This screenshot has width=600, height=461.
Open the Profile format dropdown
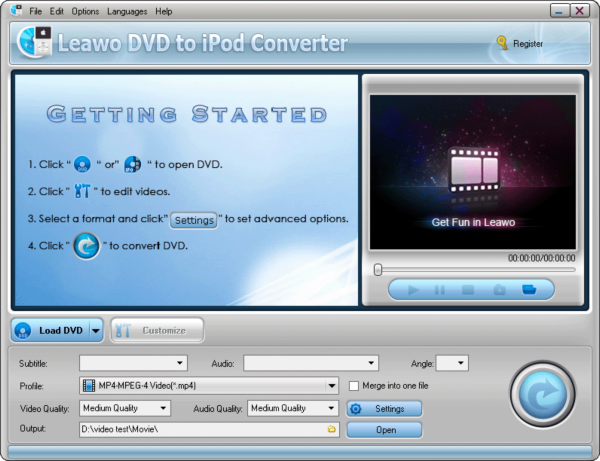pyautogui.click(x=331, y=386)
